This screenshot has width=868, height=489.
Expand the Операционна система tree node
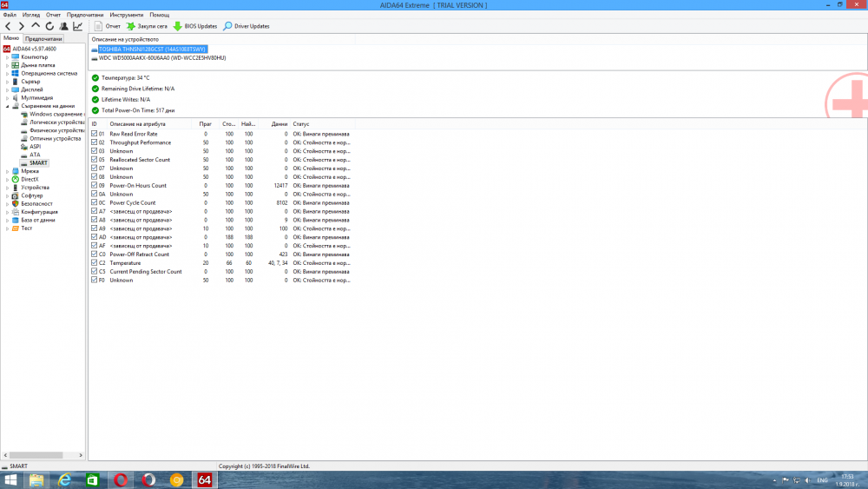[7, 73]
